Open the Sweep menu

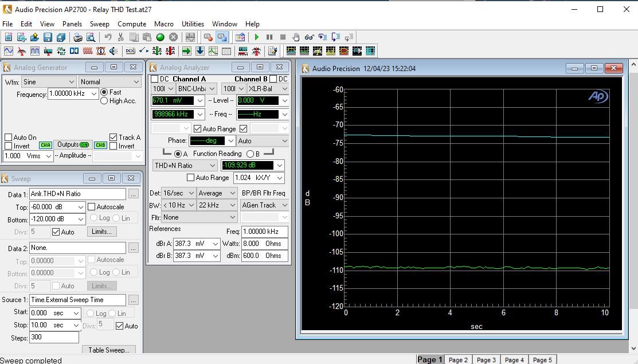[99, 24]
